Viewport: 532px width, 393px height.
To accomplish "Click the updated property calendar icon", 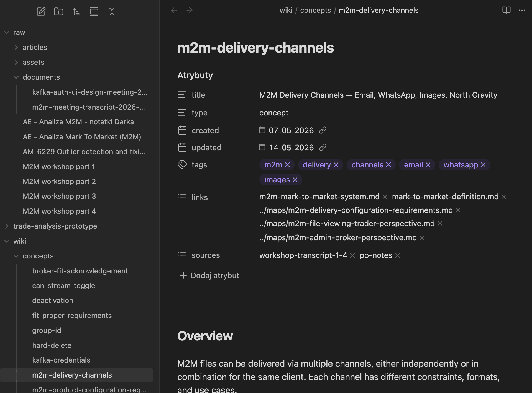I will (x=182, y=148).
